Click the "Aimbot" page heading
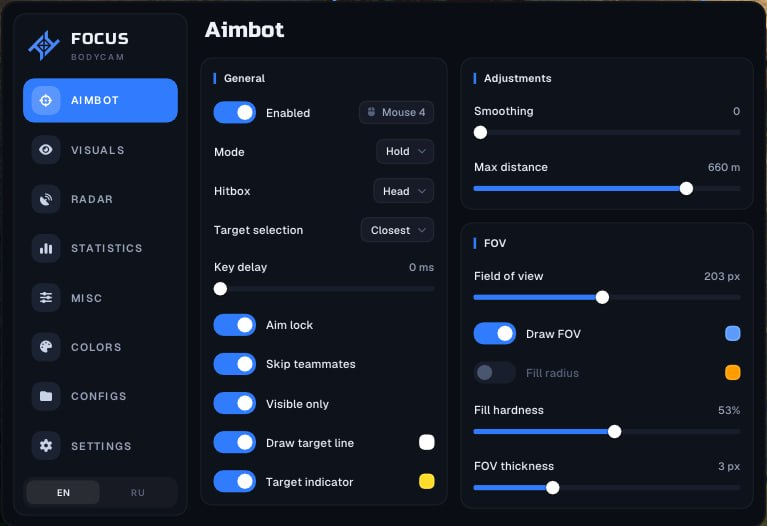The width and height of the screenshot is (767, 526). pyautogui.click(x=245, y=30)
